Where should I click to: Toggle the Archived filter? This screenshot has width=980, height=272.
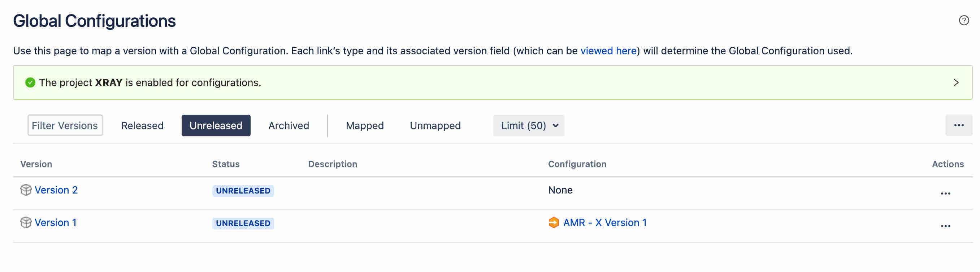pos(289,126)
